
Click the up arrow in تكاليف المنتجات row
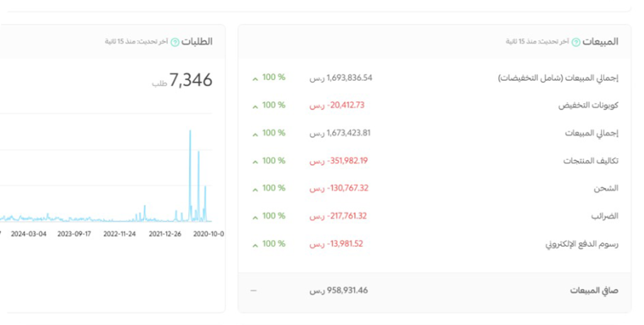[255, 162]
